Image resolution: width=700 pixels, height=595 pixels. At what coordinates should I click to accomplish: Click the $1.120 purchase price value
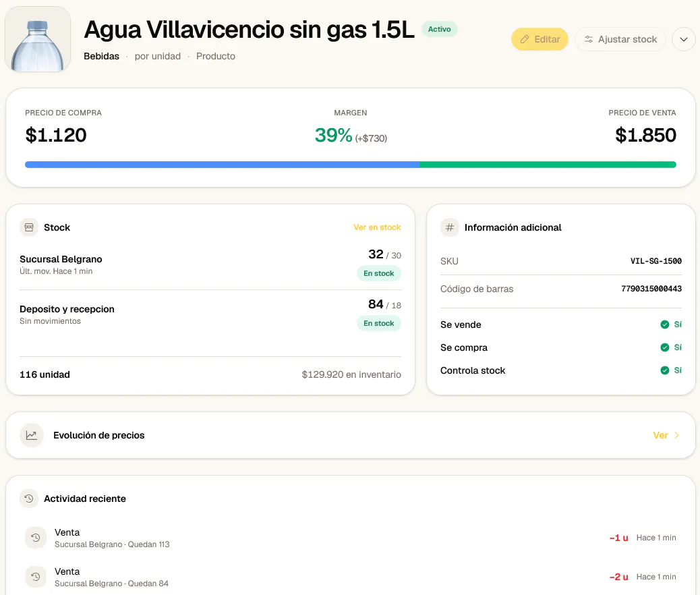pos(56,136)
